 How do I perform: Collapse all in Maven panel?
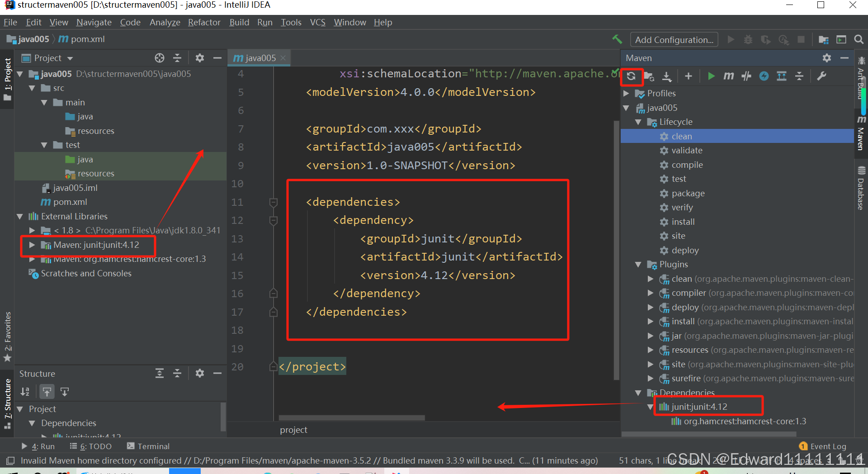[x=799, y=76]
